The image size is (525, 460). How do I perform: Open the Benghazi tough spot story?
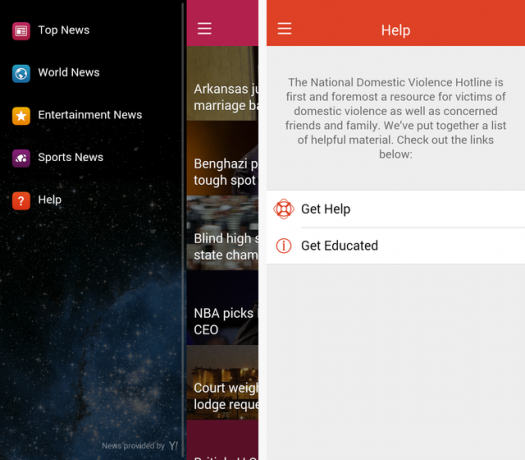click(222, 158)
